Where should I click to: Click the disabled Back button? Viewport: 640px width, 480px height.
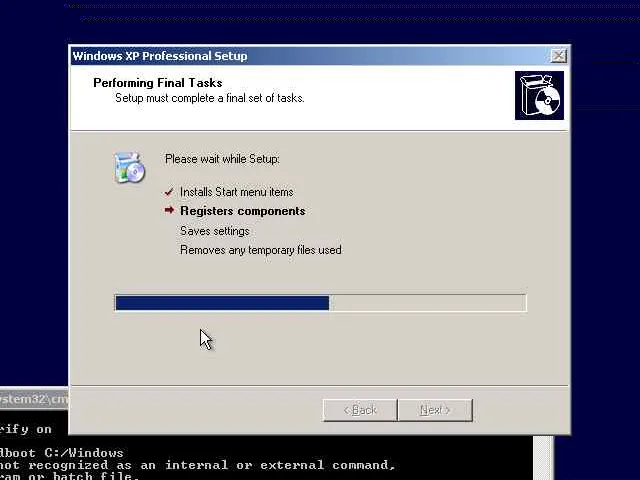[360, 410]
